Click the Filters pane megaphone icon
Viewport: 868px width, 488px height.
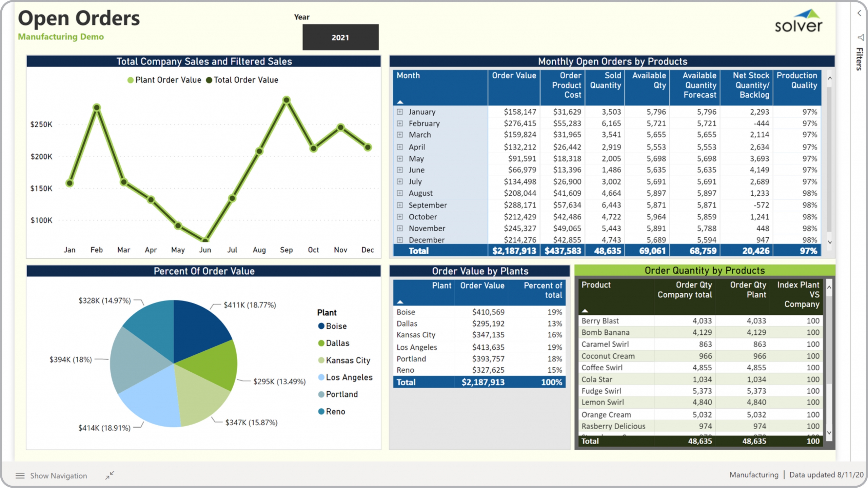(x=860, y=37)
